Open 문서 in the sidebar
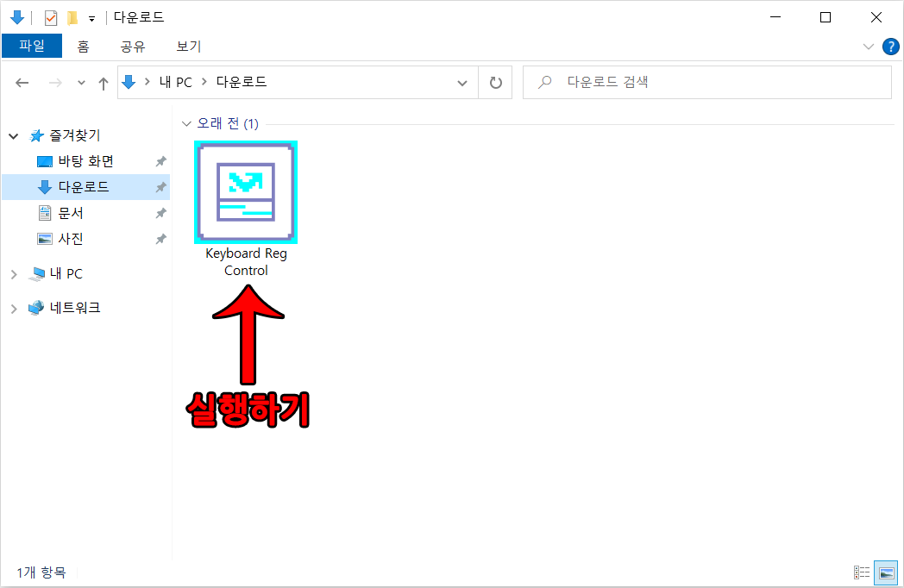This screenshot has height=588, width=904. tap(71, 213)
